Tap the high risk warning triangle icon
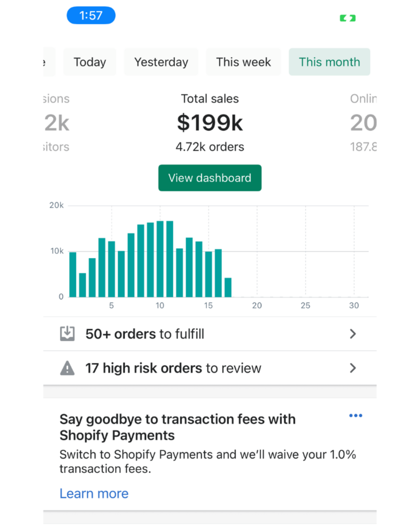 pos(67,368)
